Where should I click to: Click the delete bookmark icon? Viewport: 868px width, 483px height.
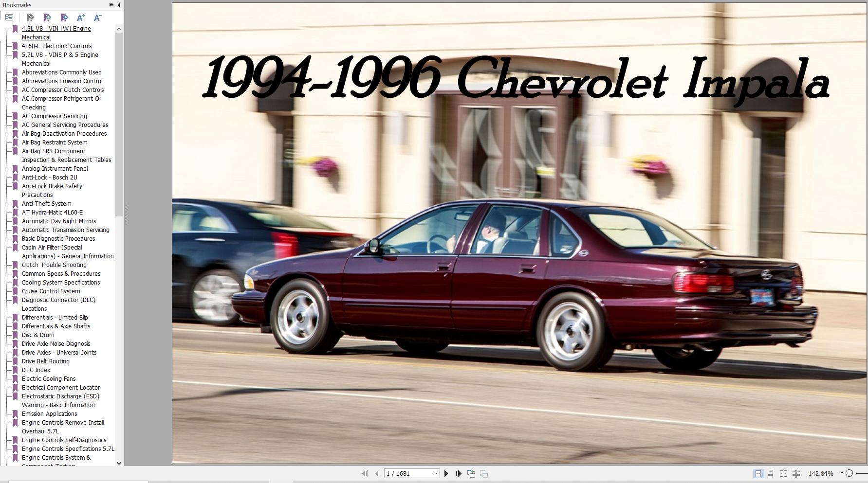[x=30, y=18]
